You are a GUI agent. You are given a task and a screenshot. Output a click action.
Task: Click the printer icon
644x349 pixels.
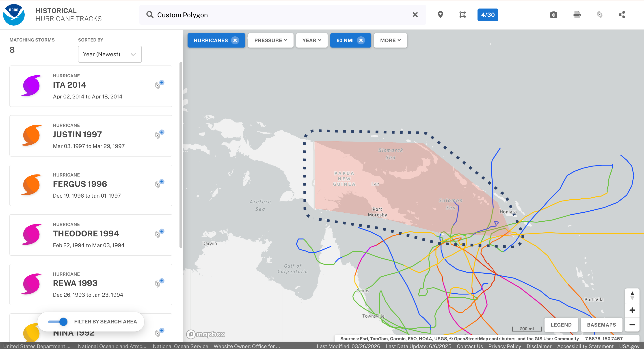[577, 15]
